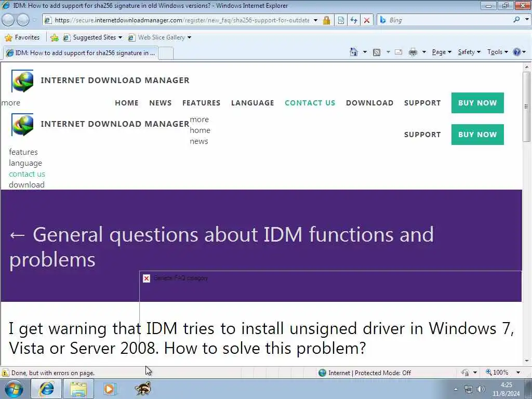Screen dimensions: 532x399
Task: Click the network tray icon
Action: (x=469, y=389)
